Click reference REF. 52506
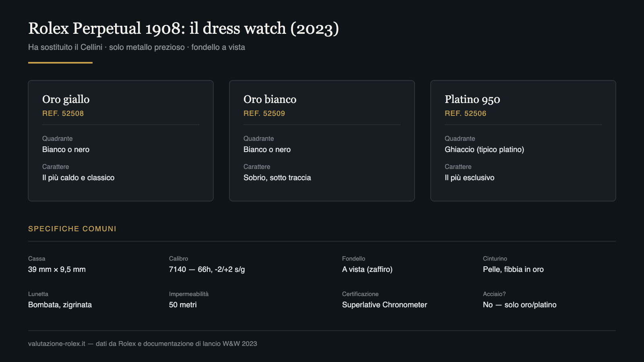Image resolution: width=644 pixels, height=362 pixels. [x=466, y=113]
